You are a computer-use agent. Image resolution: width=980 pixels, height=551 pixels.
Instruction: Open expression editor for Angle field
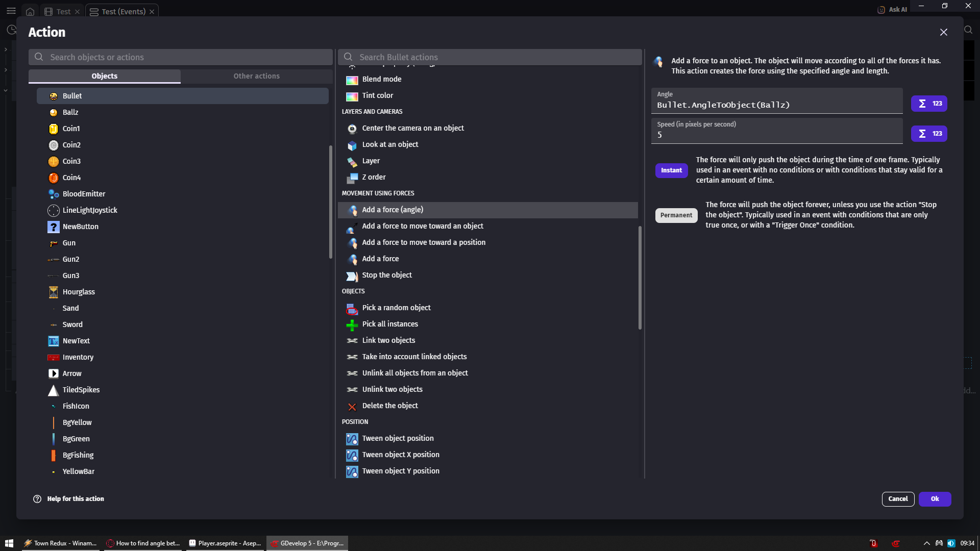tap(928, 104)
